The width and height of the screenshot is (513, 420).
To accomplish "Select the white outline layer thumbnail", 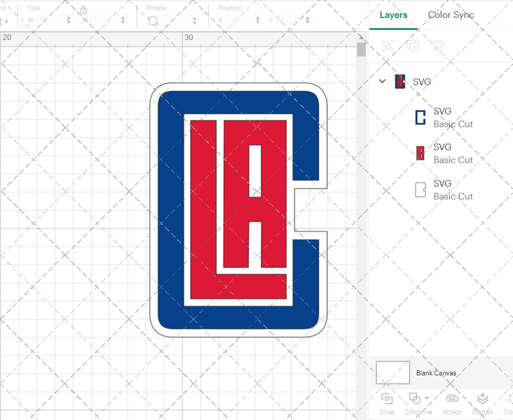I will click(x=421, y=189).
